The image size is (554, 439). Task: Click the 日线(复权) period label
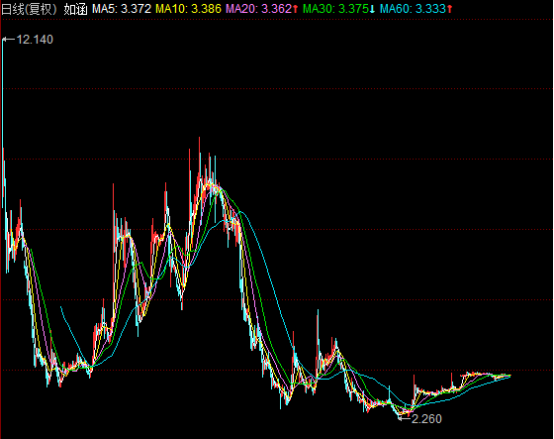coord(29,9)
